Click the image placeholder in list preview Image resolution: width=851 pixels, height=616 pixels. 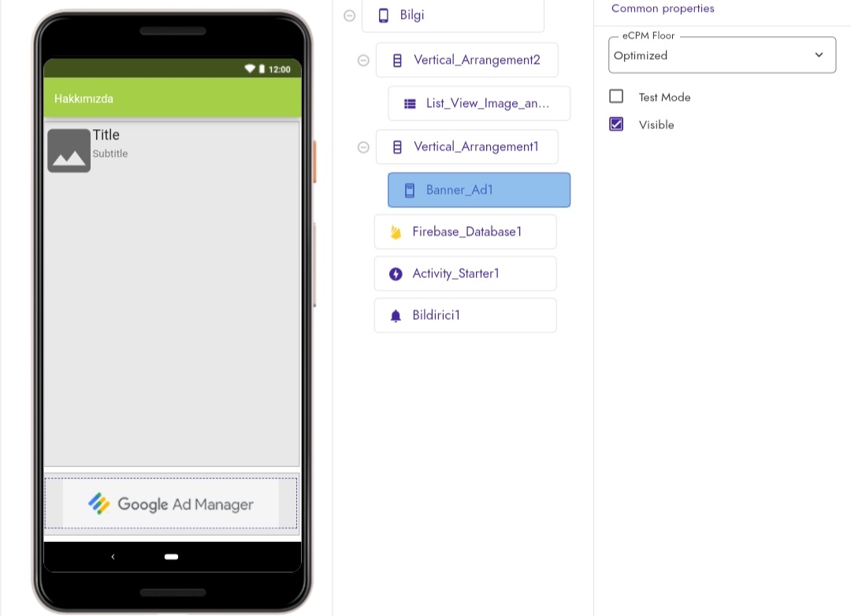(x=69, y=150)
